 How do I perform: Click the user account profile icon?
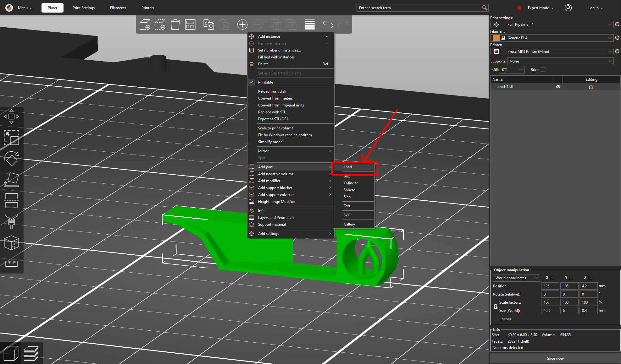[568, 8]
